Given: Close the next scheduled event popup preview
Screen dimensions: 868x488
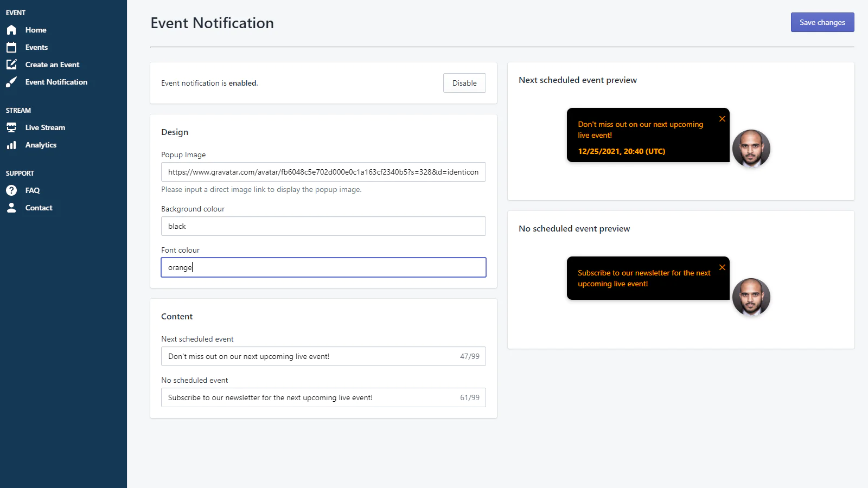Looking at the screenshot, I should click(x=722, y=119).
